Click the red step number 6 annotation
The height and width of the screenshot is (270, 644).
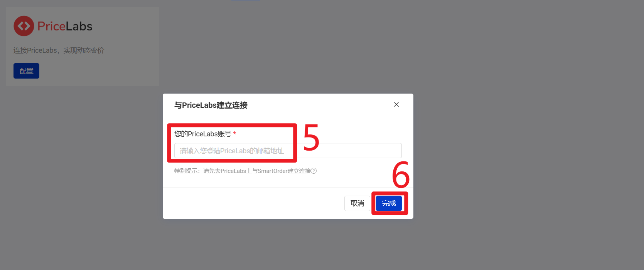(401, 174)
